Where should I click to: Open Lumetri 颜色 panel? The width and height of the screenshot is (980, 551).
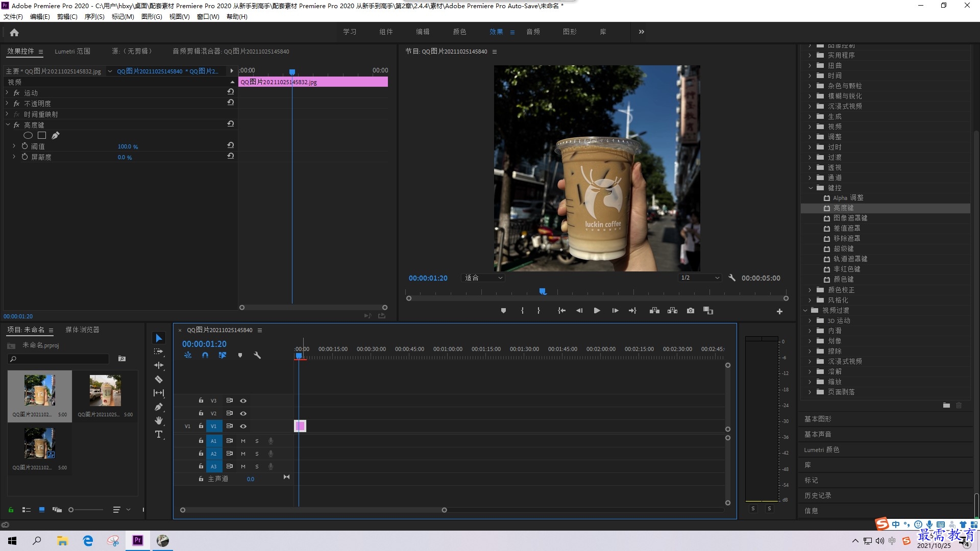pos(821,449)
